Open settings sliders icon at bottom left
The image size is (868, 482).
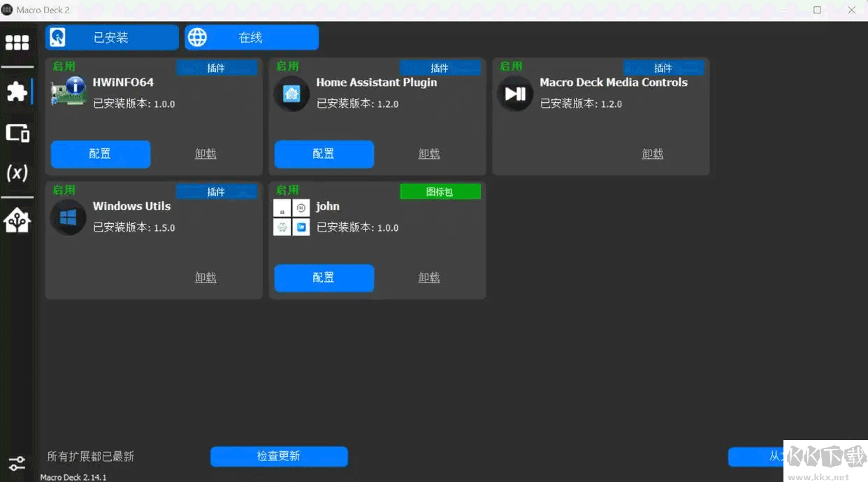coord(17,463)
